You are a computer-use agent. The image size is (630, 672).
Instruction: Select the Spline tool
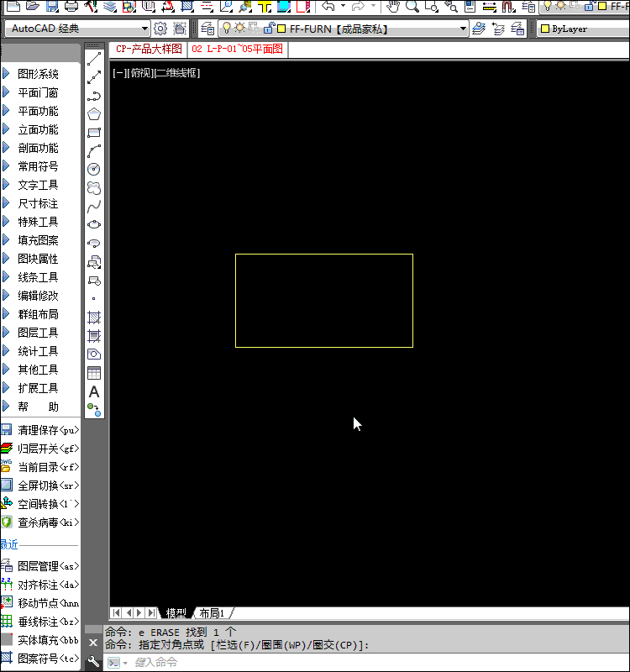point(94,207)
